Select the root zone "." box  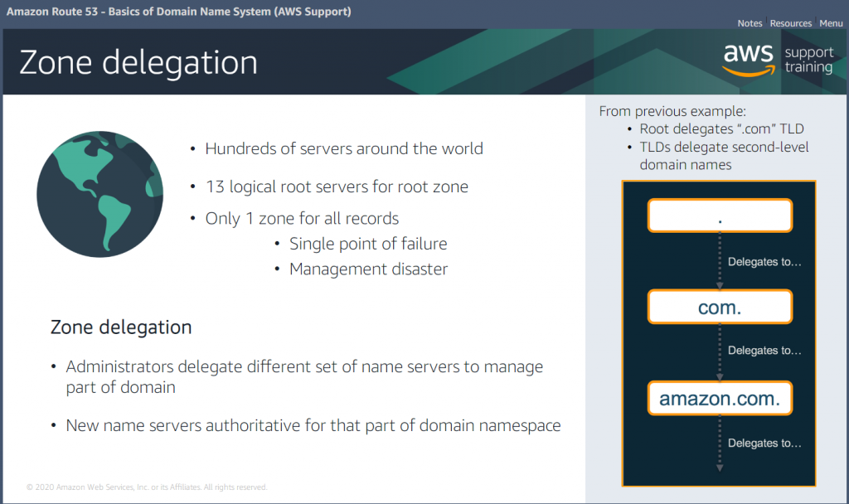point(720,216)
